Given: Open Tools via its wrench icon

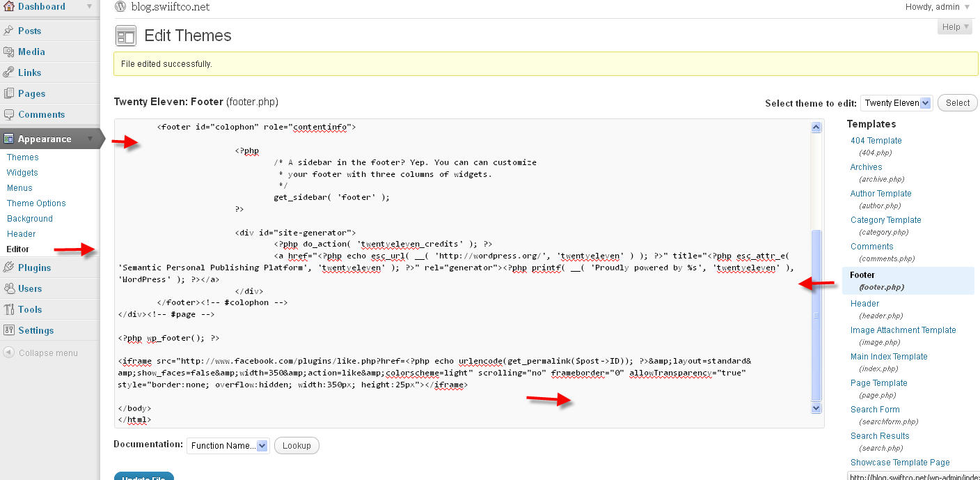Looking at the screenshot, I should click(x=10, y=309).
